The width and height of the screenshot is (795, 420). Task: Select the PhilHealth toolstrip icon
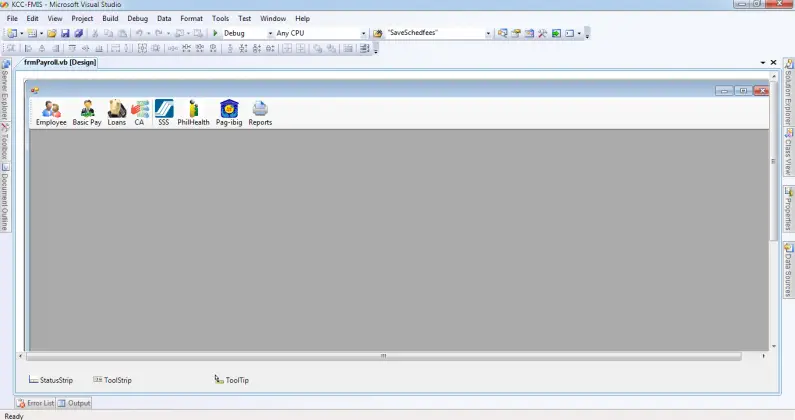pyautogui.click(x=193, y=113)
